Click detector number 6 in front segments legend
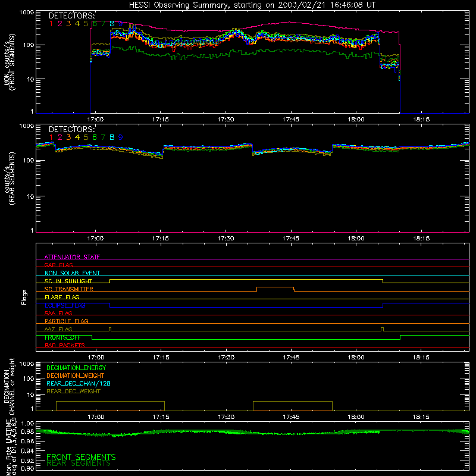Viewport: 476px width, 476px height. click(x=95, y=24)
